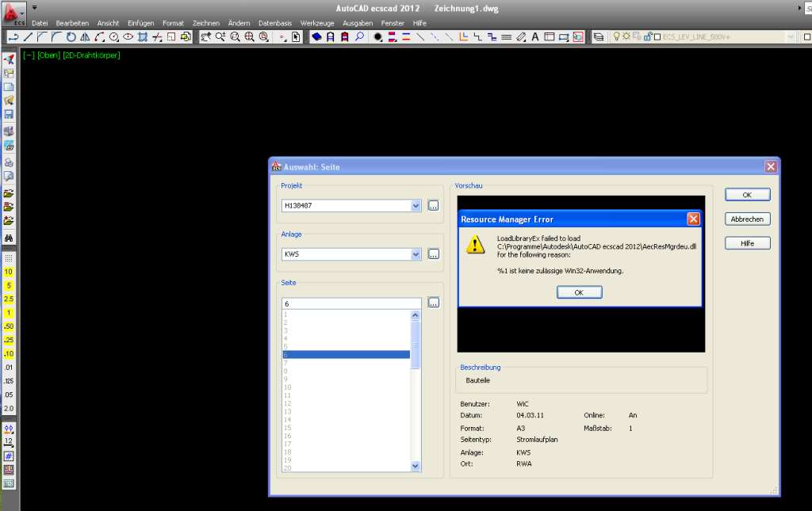Screen dimensions: 812x511
Task: Click the blue magnifier search icon
Action: click(359, 36)
